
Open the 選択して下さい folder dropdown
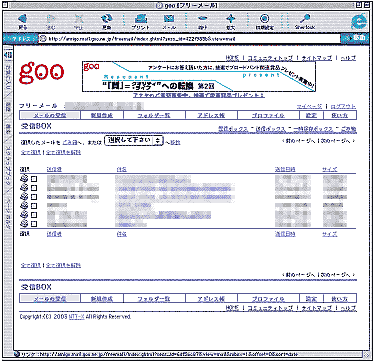[x=134, y=140]
